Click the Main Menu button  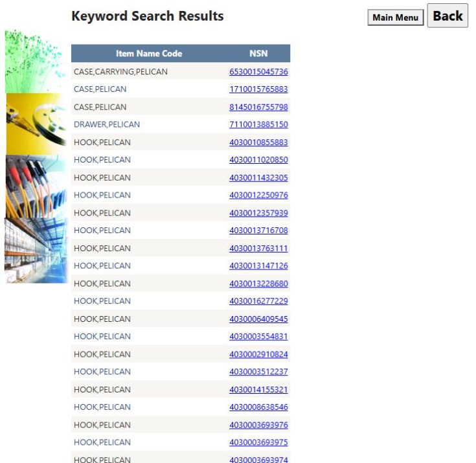tap(395, 17)
